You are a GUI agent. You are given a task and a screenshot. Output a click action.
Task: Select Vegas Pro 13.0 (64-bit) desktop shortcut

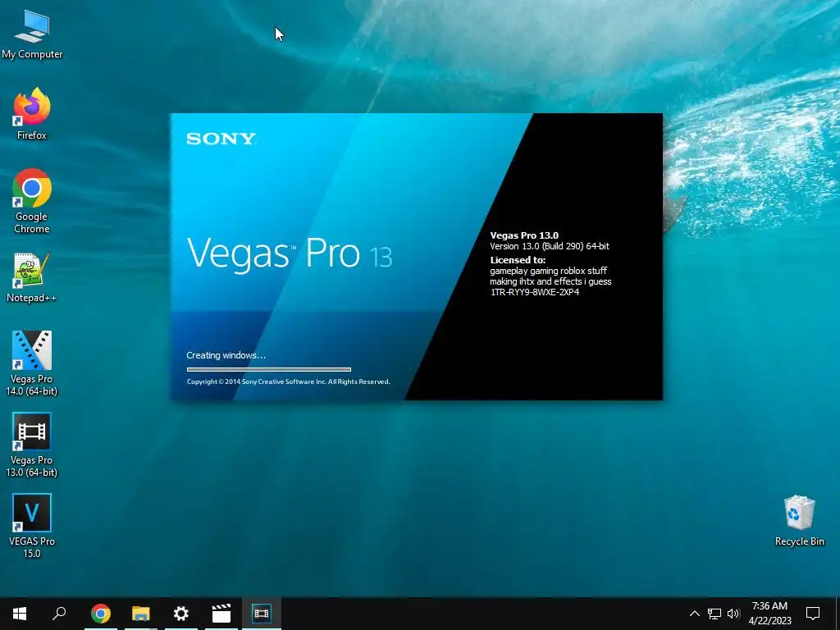(32, 445)
